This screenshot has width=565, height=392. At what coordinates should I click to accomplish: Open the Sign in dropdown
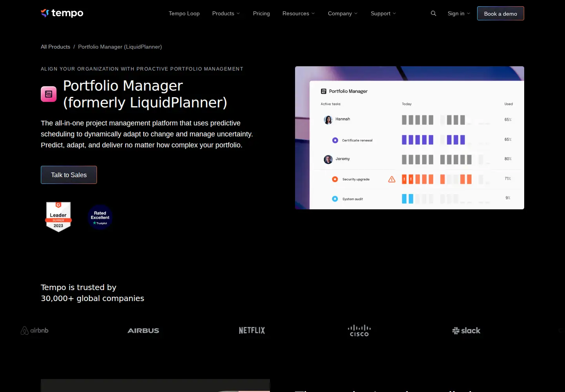click(459, 13)
